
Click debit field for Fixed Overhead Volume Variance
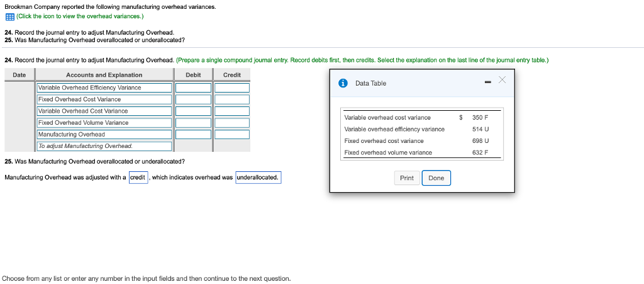194,123
